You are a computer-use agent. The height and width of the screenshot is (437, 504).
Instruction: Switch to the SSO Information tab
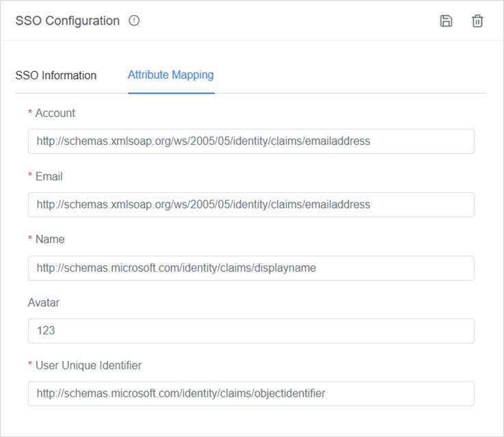56,75
